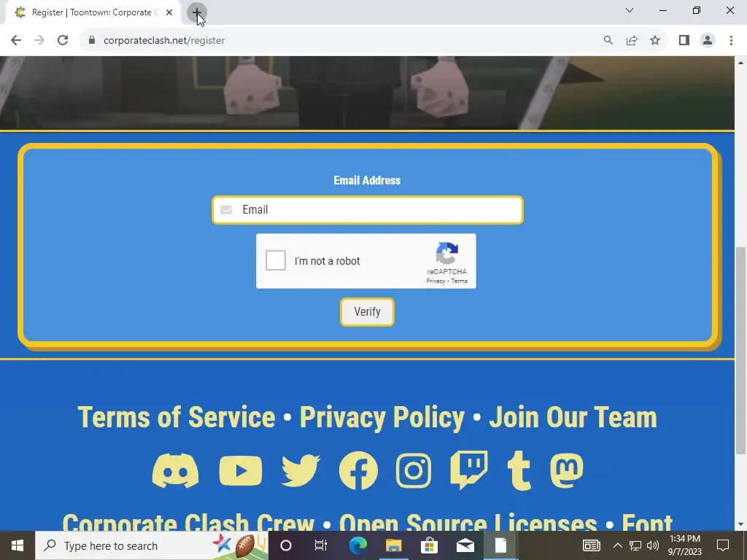View site info via the padlock icon
Screen dimensions: 747x560
(x=92, y=41)
